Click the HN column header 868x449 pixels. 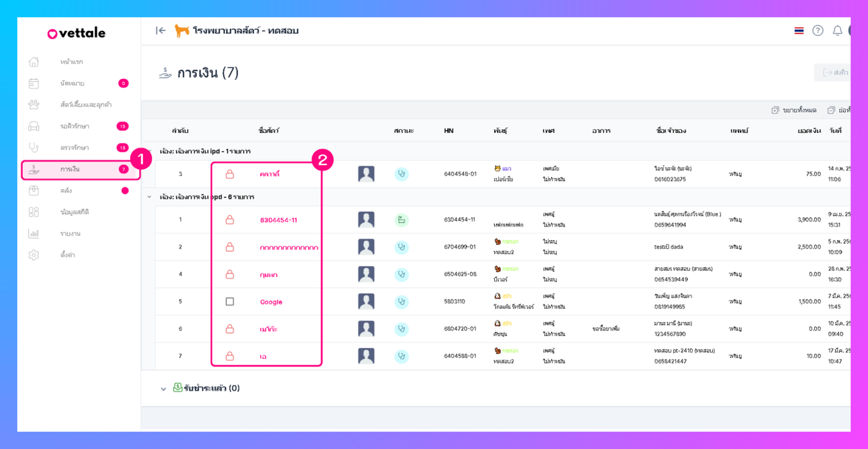pyautogui.click(x=449, y=131)
